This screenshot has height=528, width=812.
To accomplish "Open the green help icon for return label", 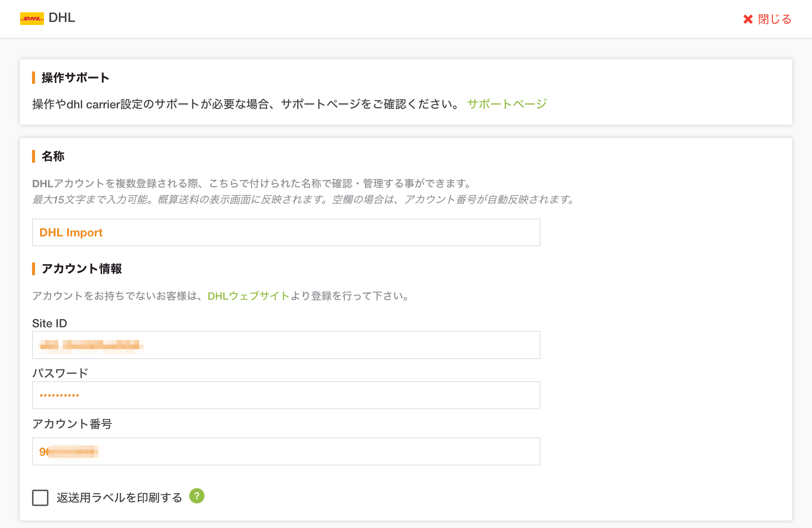I will (197, 496).
